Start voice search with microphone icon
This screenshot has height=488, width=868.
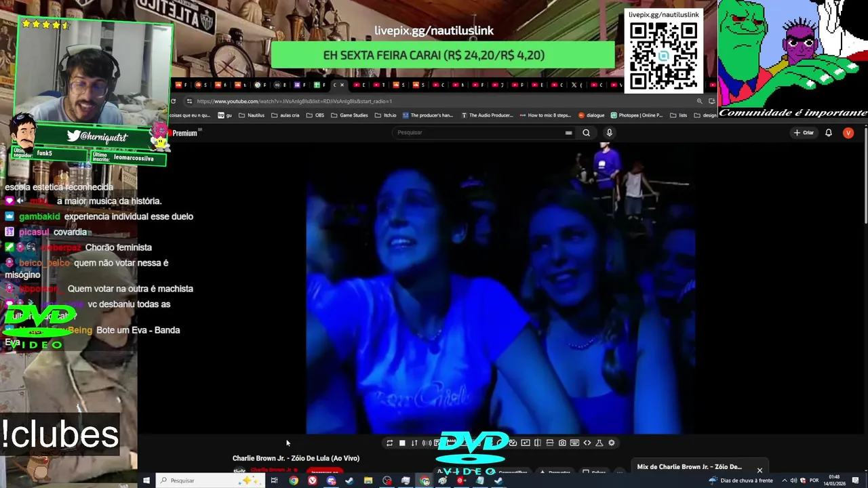coord(609,133)
